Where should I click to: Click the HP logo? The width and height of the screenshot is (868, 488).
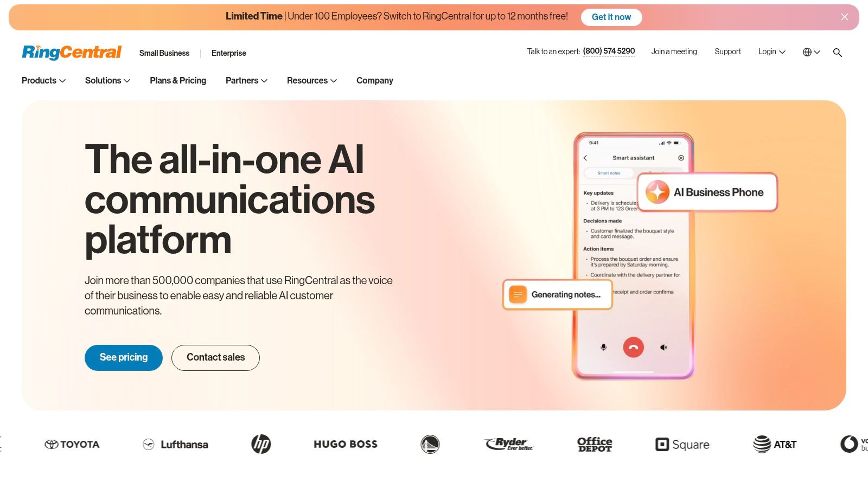click(261, 444)
